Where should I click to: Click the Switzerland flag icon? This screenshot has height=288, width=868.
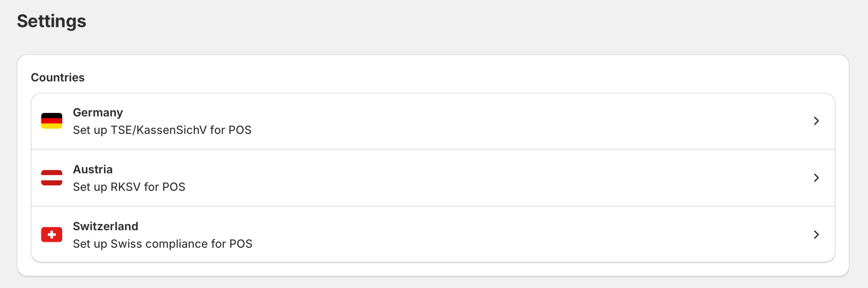click(x=52, y=235)
